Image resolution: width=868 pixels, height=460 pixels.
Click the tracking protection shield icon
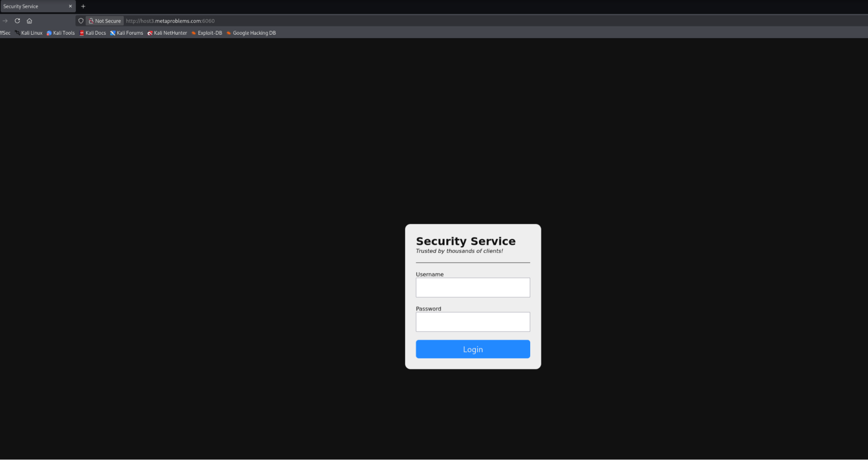point(80,20)
